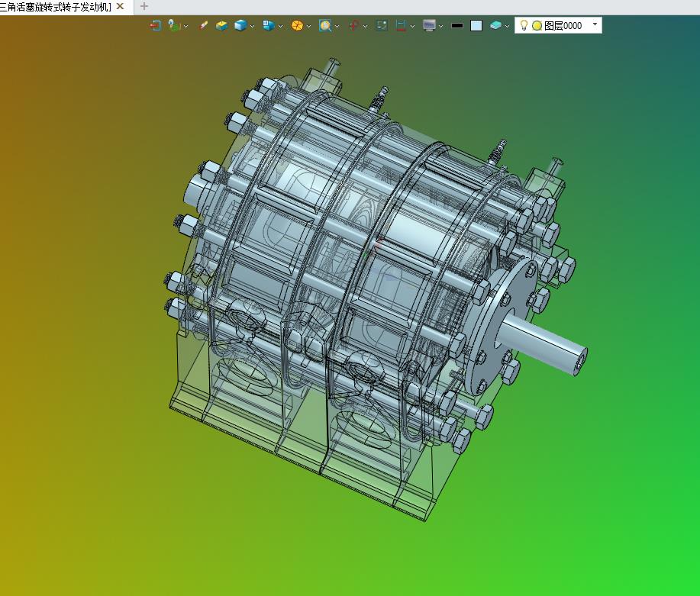Image resolution: width=700 pixels, height=596 pixels.
Task: Expand the monitor display dropdown arrow
Action: point(440,26)
